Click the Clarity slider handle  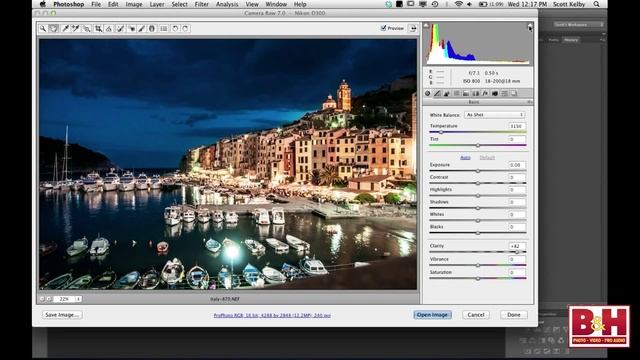click(x=518, y=252)
